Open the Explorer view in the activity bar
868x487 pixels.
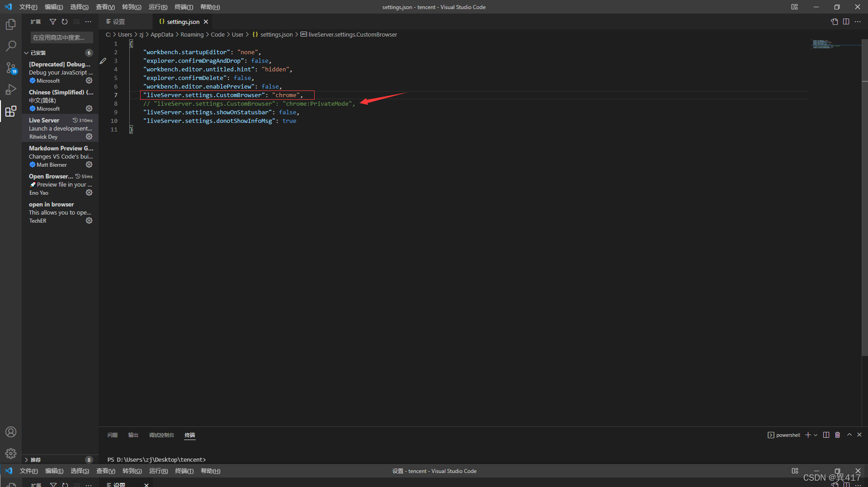click(x=11, y=24)
